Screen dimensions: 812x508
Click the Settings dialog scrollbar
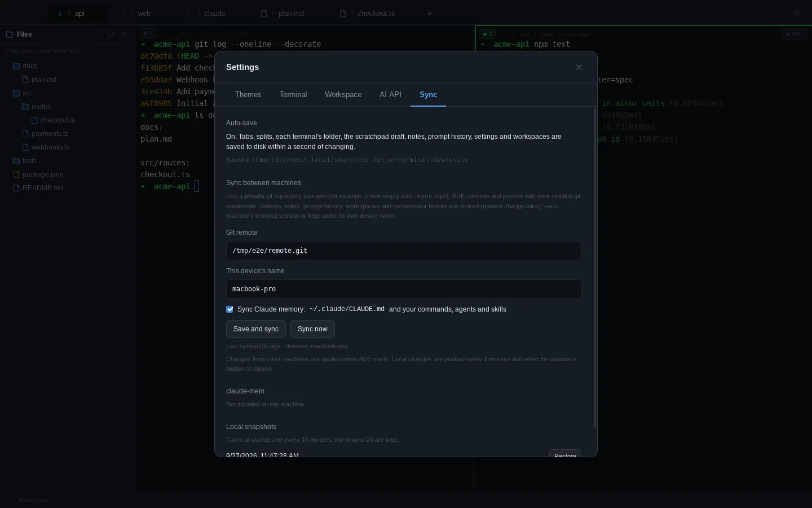tap(595, 268)
